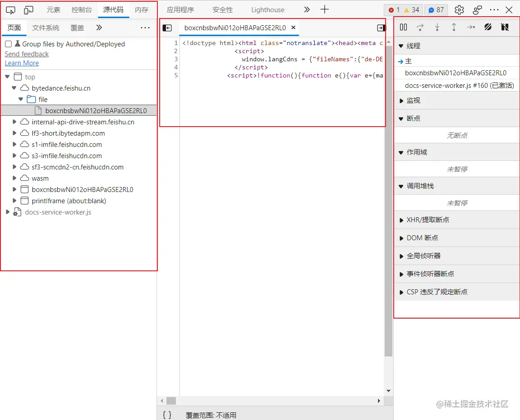This screenshot has height=420, width=520.
Task: Hide the debugger pane icon
Action: tap(381, 28)
